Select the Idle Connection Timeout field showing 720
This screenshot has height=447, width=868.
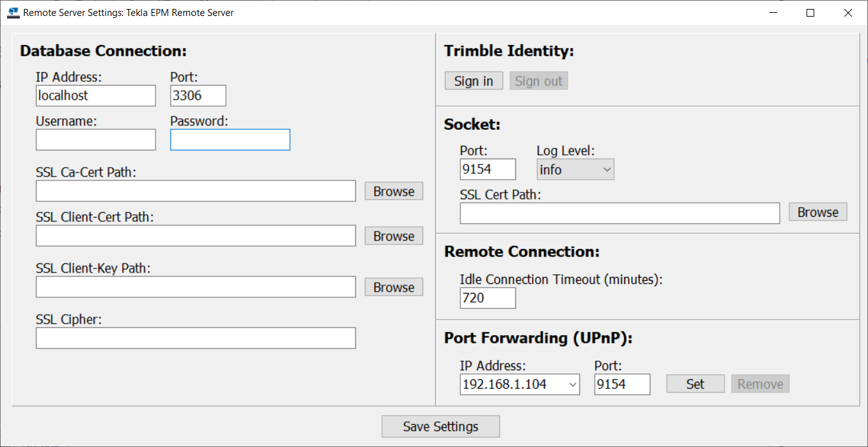tap(487, 297)
